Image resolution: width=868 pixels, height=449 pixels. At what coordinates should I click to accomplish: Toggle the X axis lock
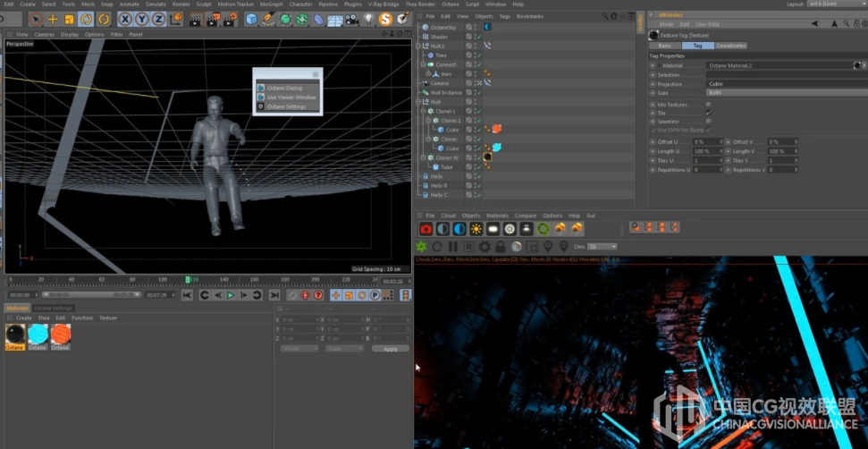126,20
